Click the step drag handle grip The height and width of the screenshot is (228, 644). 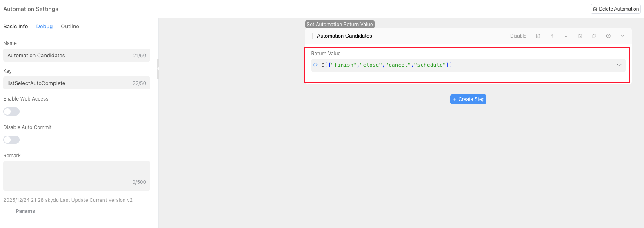[312, 36]
